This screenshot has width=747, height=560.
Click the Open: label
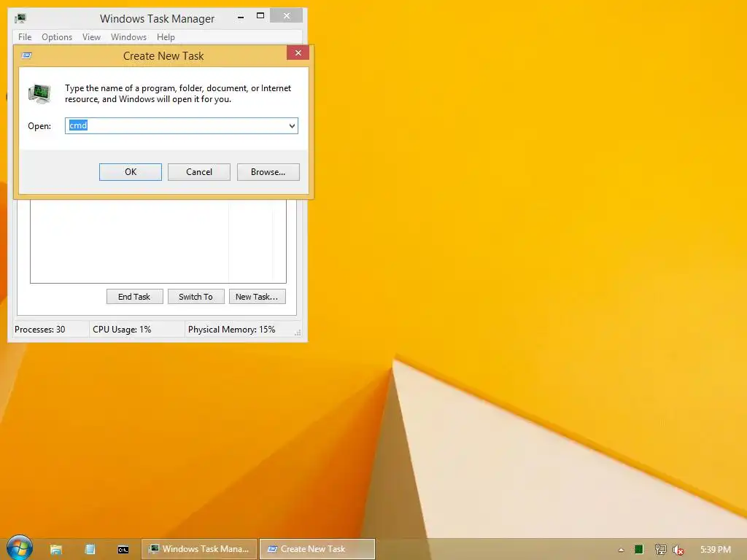tap(39, 126)
